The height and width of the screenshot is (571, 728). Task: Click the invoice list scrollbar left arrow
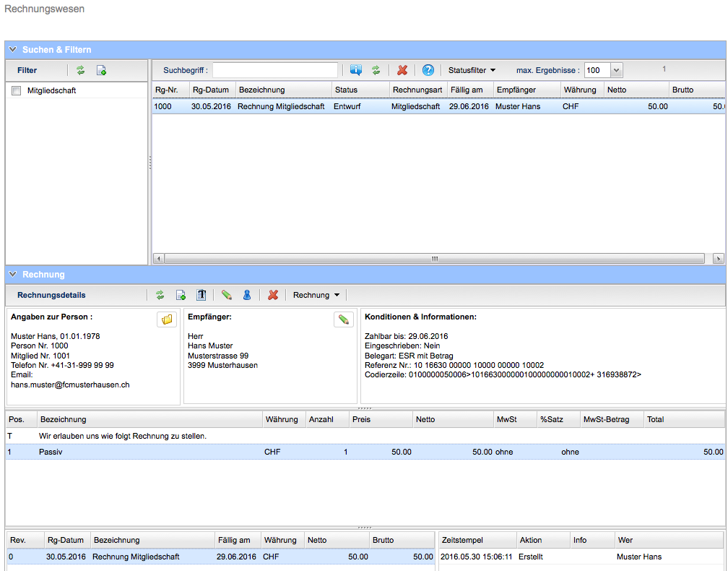point(159,258)
